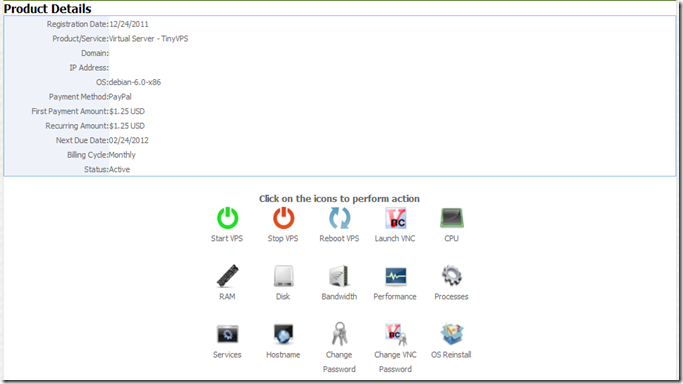
Task: Click the "Reboot VPS" text label
Action: pos(339,239)
